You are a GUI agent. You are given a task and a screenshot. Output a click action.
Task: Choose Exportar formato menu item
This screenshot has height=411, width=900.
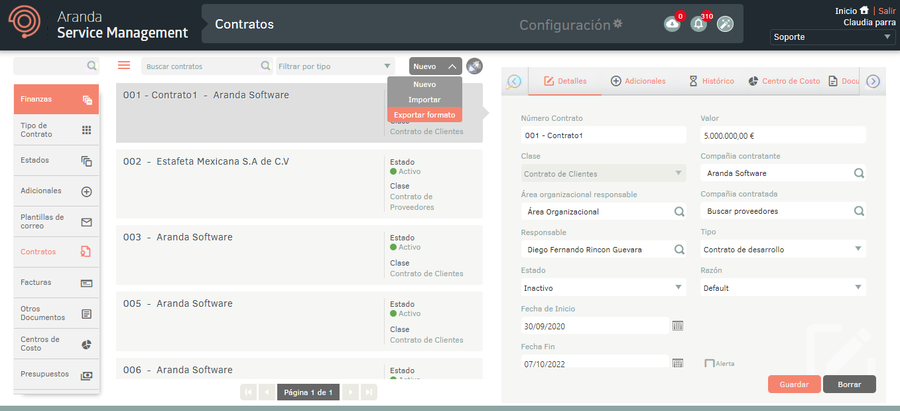tap(425, 115)
